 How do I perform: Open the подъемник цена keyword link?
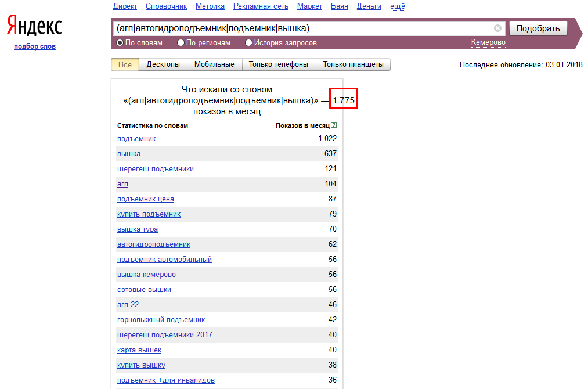(x=146, y=199)
